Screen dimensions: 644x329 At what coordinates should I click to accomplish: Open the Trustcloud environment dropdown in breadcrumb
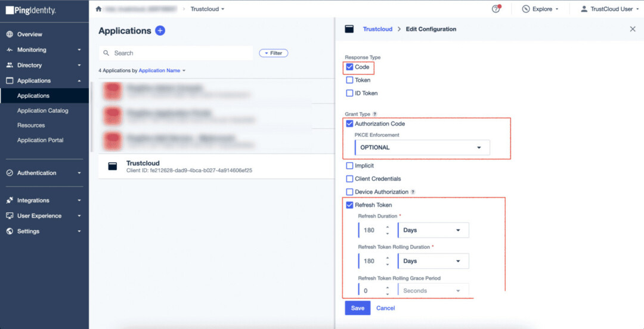click(x=208, y=9)
